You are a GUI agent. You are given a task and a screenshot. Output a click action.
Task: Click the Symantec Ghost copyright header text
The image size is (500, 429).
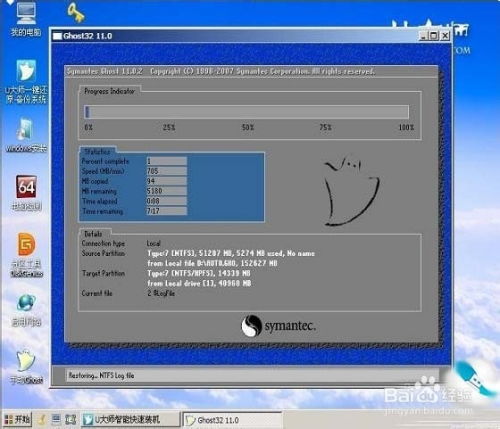click(x=221, y=71)
